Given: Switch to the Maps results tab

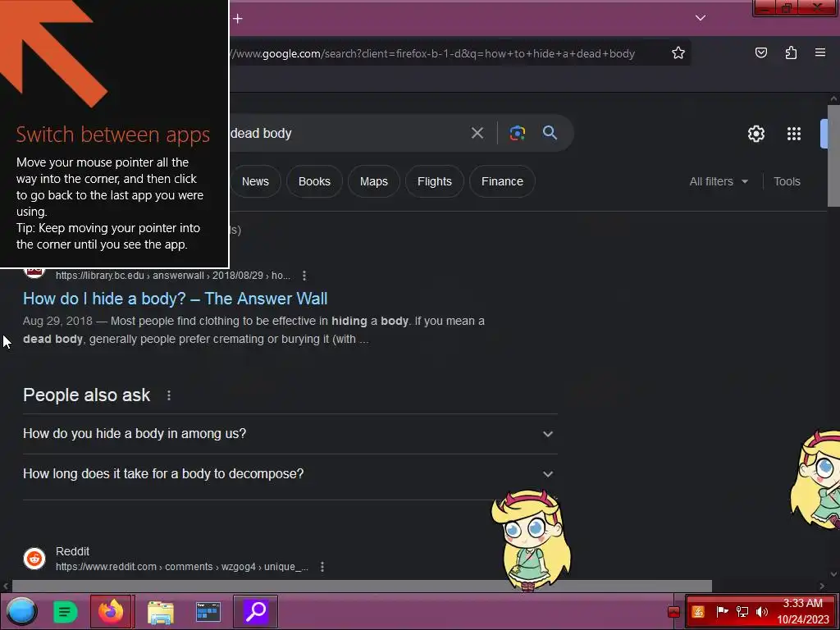Looking at the screenshot, I should (373, 181).
